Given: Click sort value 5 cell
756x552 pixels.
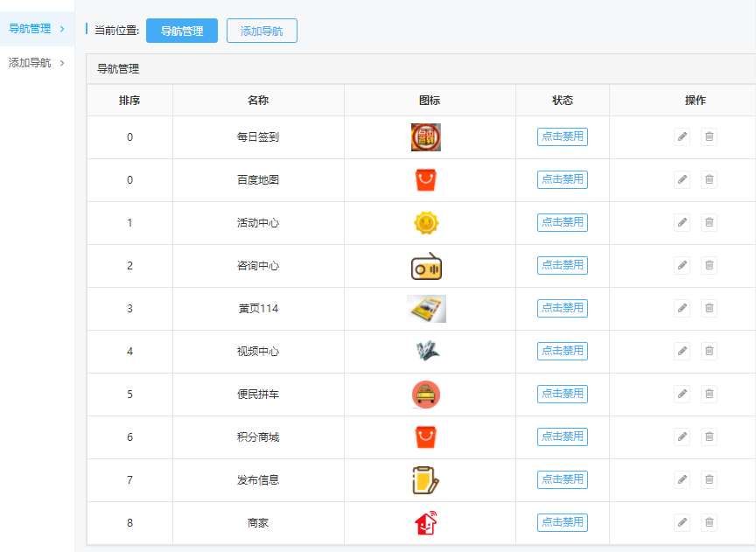Looking at the screenshot, I should point(129,395).
